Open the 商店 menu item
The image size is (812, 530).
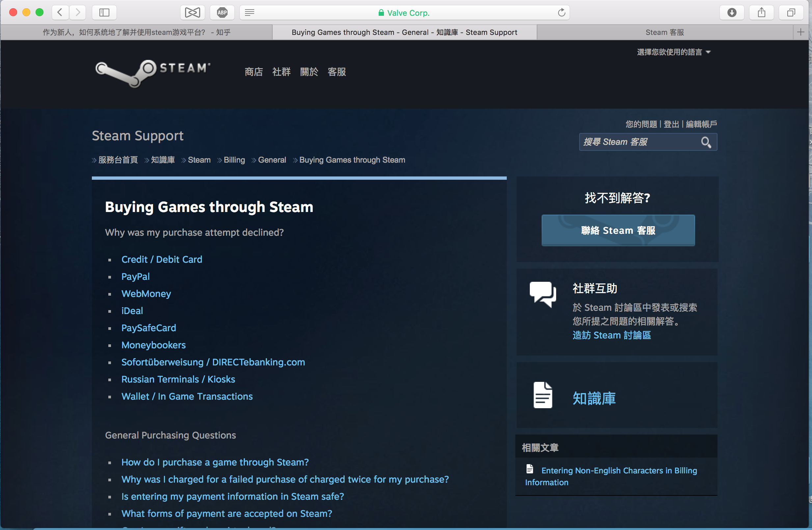(x=253, y=72)
